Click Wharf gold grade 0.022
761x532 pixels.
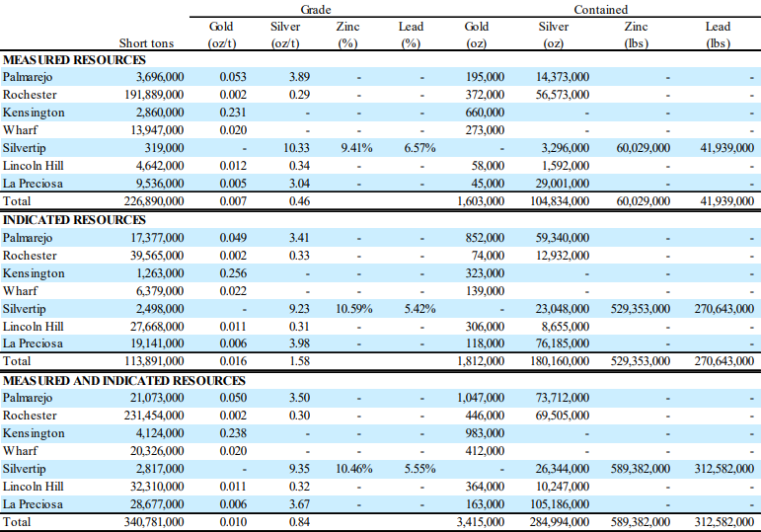233,291
